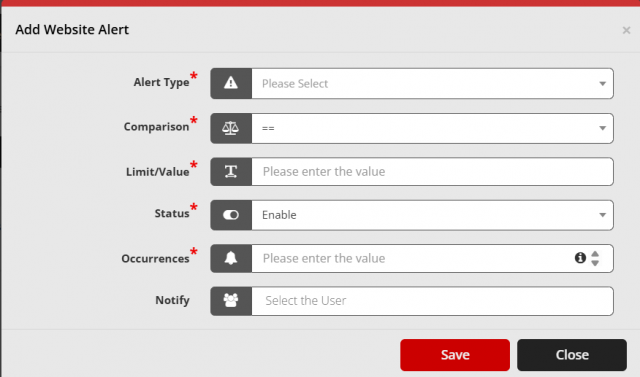Click the Status dropdown caret

[602, 215]
